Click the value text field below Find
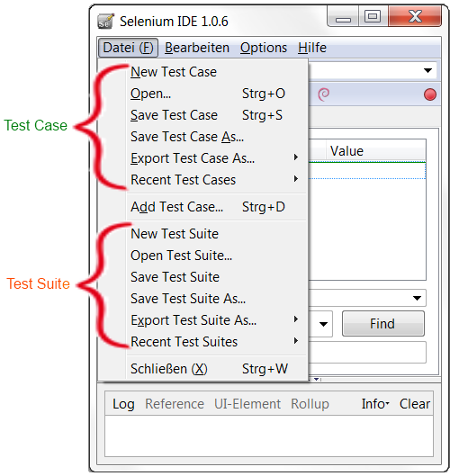450x476 pixels. 368,353
